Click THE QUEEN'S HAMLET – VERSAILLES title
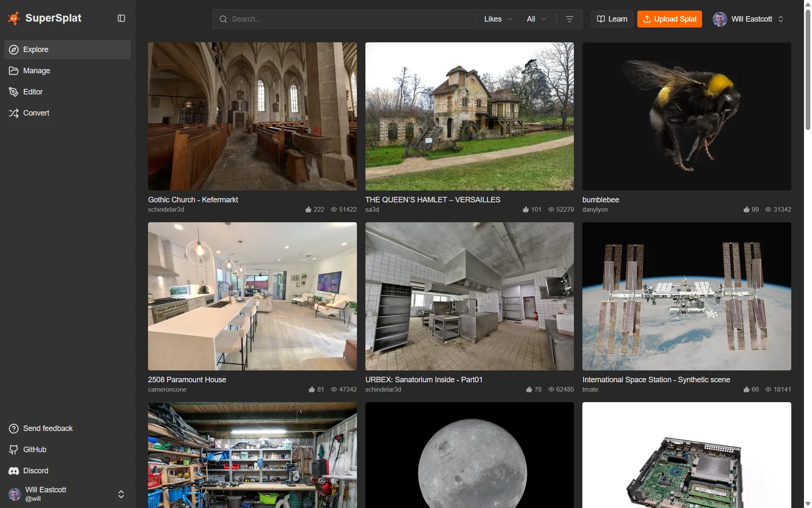 433,200
